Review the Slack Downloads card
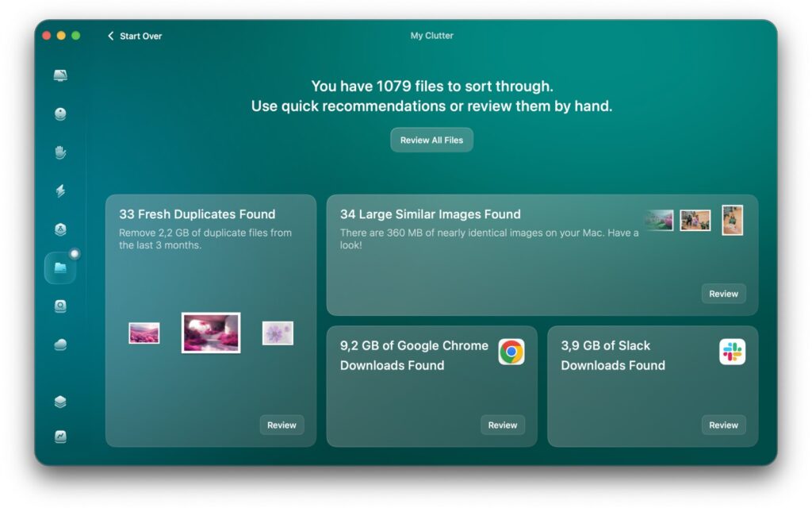The width and height of the screenshot is (812, 508). point(723,425)
